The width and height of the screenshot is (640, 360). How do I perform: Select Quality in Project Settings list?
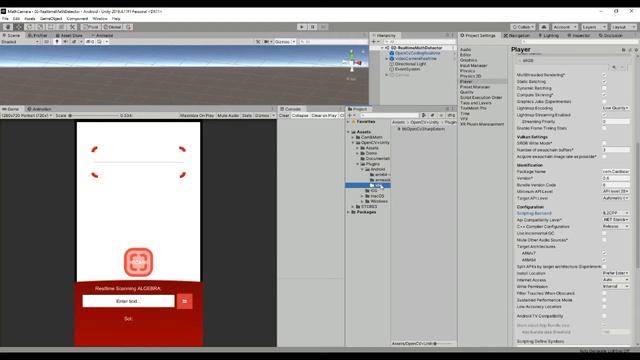click(467, 92)
